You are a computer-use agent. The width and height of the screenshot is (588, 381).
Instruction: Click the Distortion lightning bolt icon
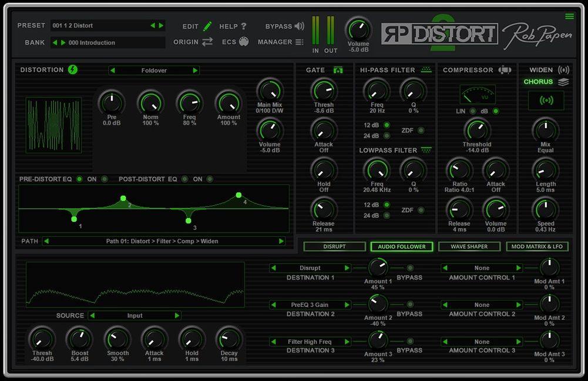point(73,69)
